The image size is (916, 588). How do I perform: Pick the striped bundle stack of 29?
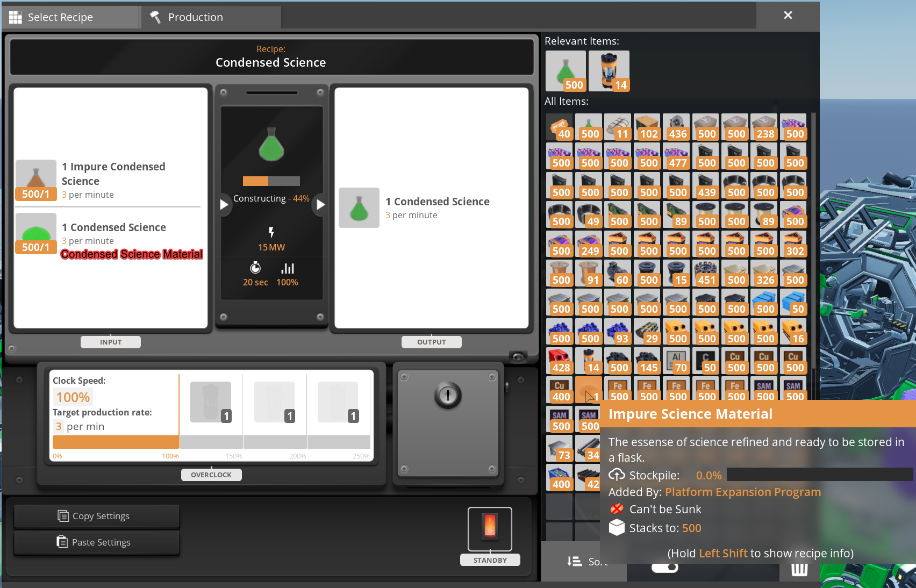click(647, 332)
